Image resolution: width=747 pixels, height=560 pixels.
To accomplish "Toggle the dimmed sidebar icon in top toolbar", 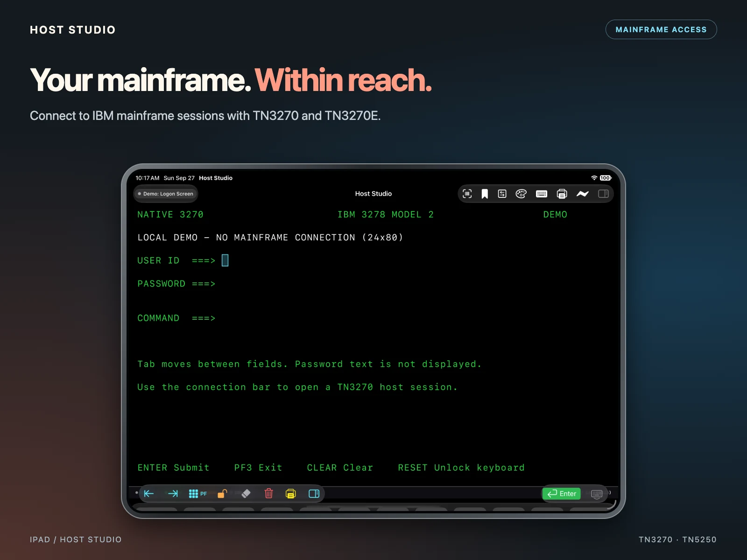I will 603,194.
